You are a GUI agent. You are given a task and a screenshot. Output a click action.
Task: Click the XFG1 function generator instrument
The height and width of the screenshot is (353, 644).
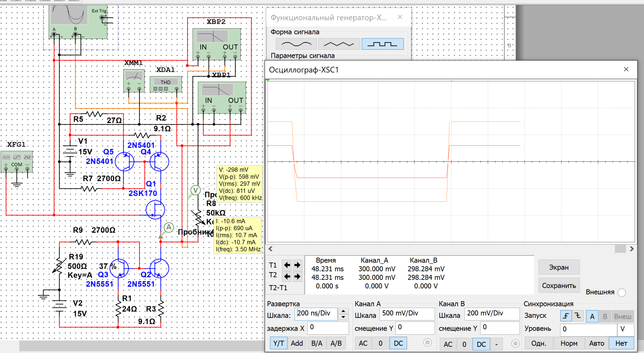coord(17,161)
